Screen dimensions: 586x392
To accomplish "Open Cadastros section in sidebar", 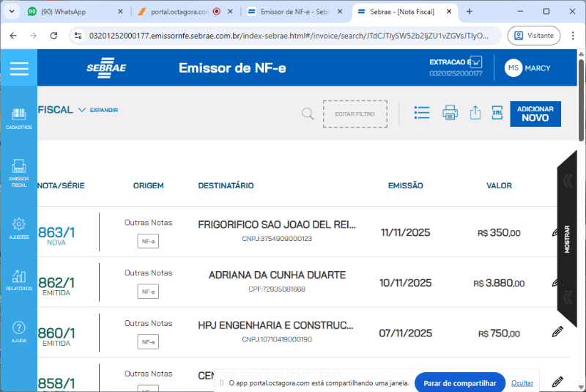I will pyautogui.click(x=19, y=118).
